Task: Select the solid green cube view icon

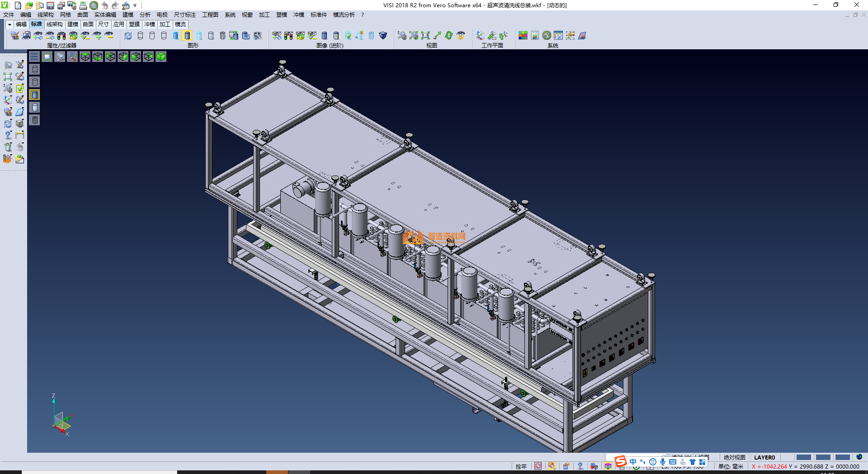Action: coord(161,57)
